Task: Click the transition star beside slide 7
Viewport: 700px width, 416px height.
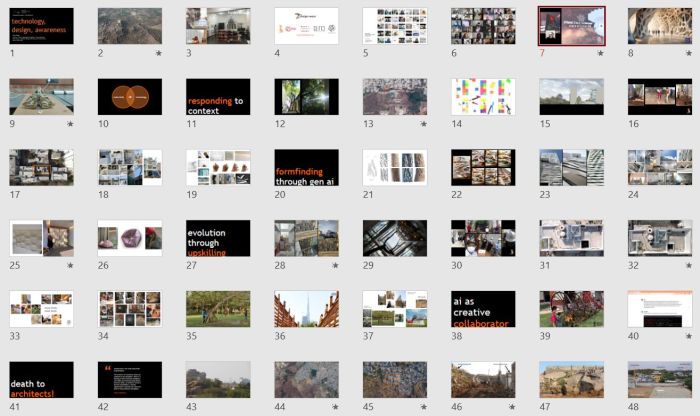Action: point(599,54)
